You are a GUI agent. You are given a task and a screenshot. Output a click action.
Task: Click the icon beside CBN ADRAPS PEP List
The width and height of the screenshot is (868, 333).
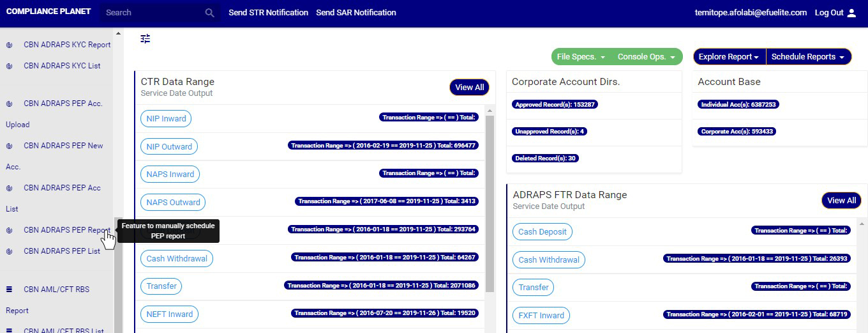(10, 251)
